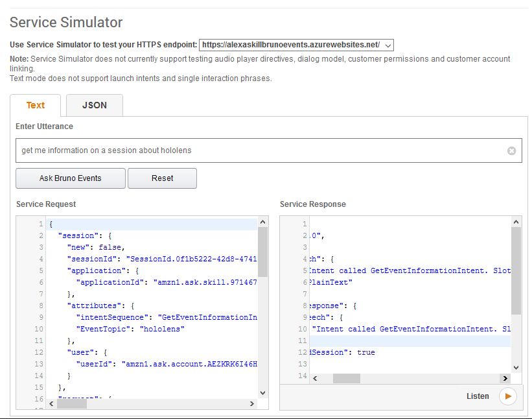Select the Text tab
This screenshot has width=532, height=419.
click(36, 105)
